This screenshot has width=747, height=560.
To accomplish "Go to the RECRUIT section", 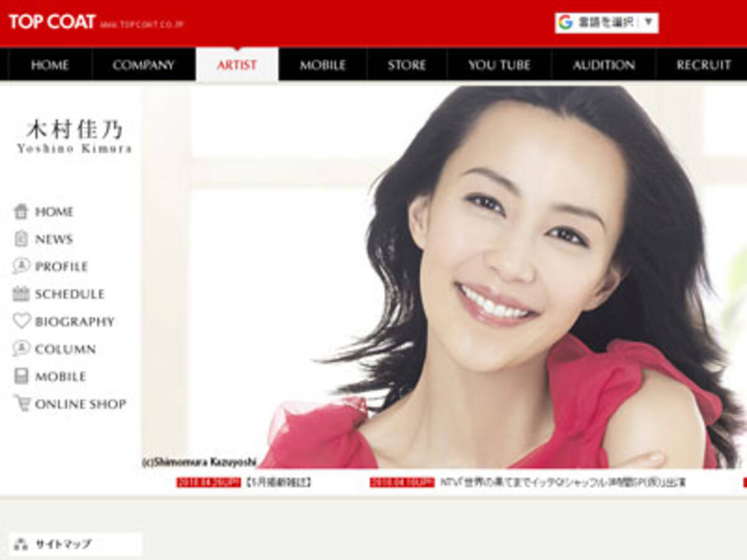I will pos(703,65).
